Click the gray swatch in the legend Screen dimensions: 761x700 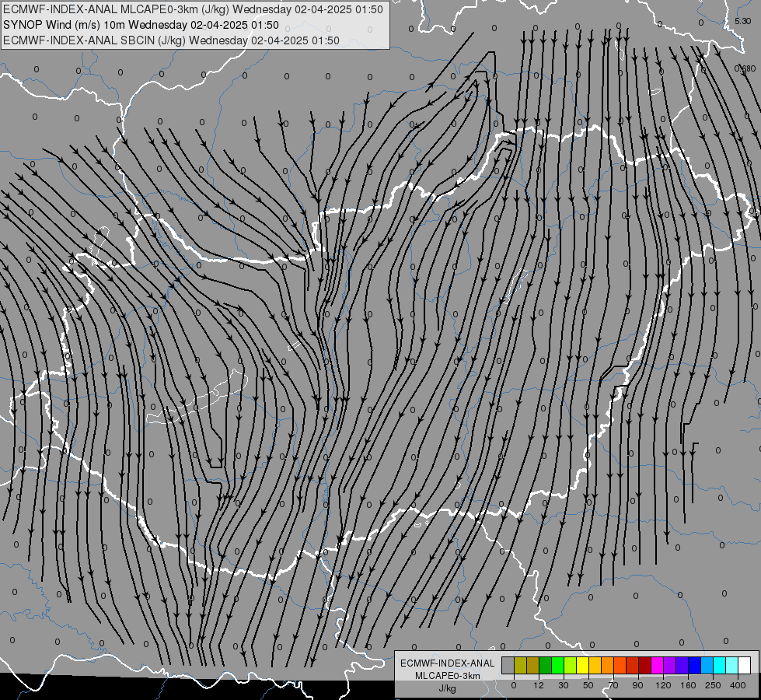click(508, 665)
